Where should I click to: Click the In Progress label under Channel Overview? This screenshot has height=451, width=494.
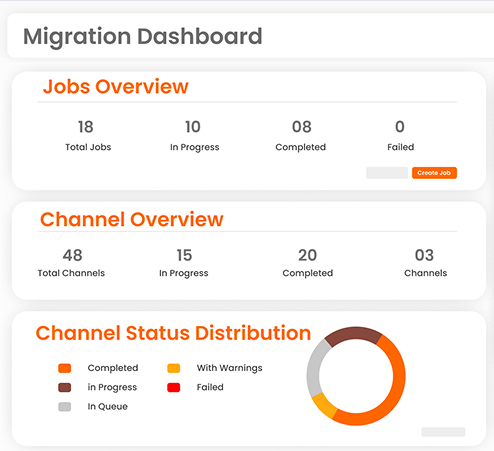click(x=184, y=273)
